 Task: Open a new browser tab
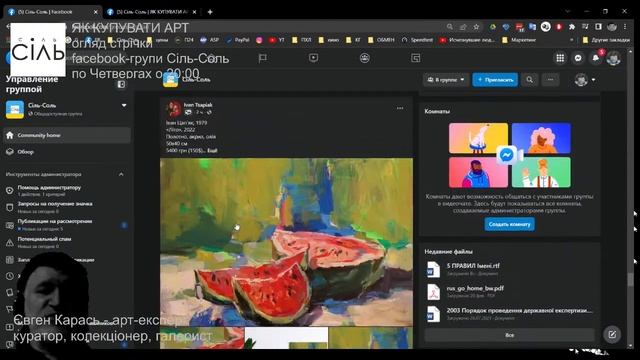click(210, 12)
